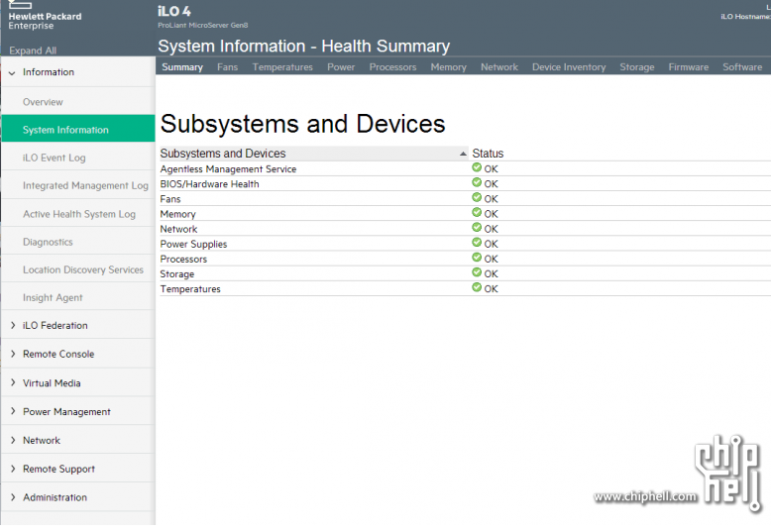Click the iLO 4 product title
The image size is (771, 532).
click(174, 11)
